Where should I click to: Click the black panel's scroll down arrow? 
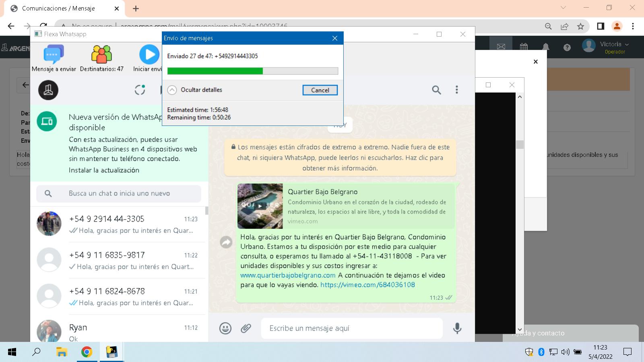[x=520, y=329]
